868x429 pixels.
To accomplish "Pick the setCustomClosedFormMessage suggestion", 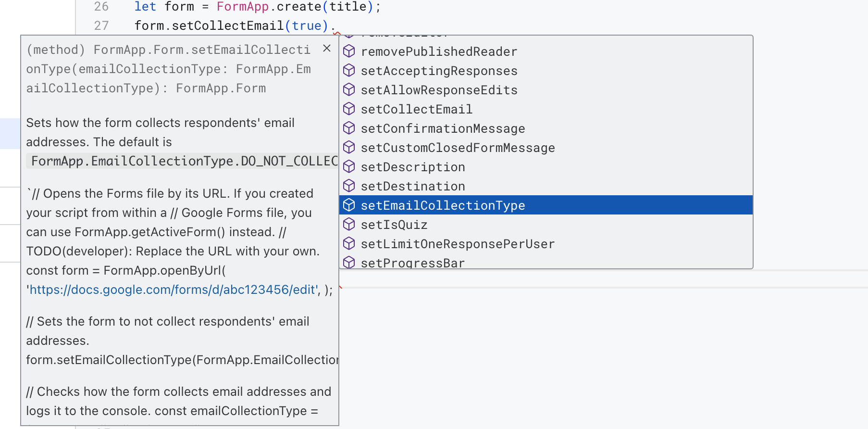I will [x=546, y=148].
